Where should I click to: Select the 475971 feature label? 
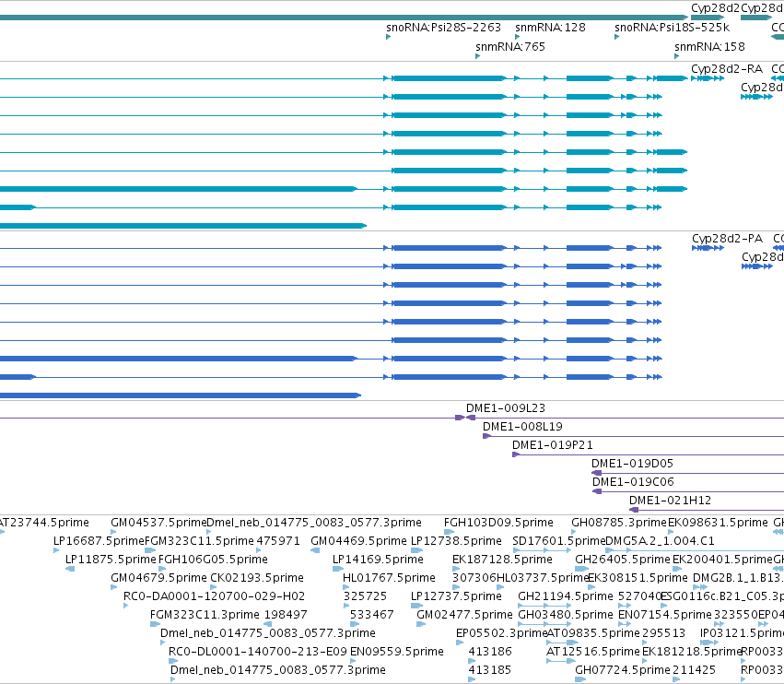coord(278,541)
